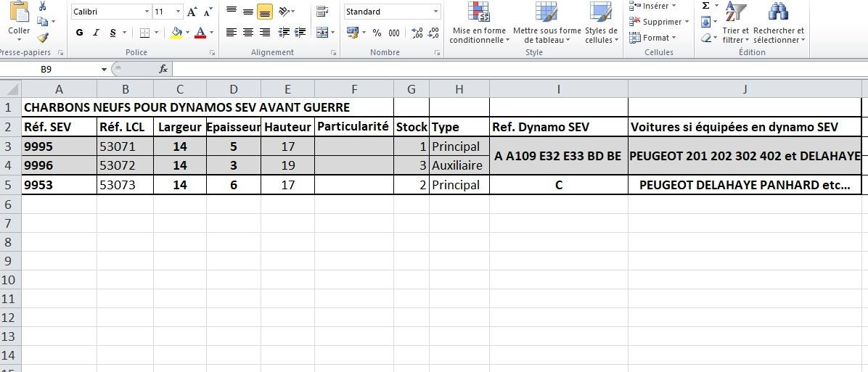868x372 pixels.
Task: Open the Calibri font name dropdown
Action: 147,12
